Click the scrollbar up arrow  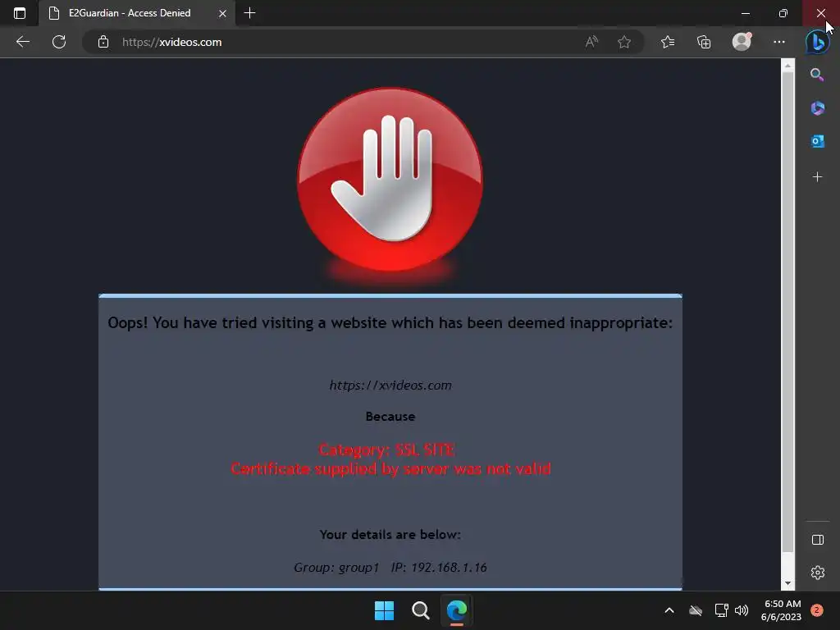pyautogui.click(x=787, y=66)
